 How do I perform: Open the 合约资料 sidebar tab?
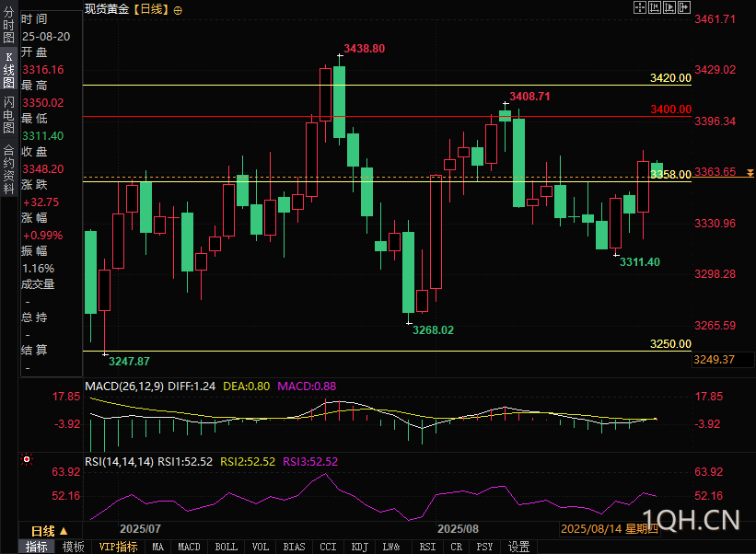click(x=8, y=169)
